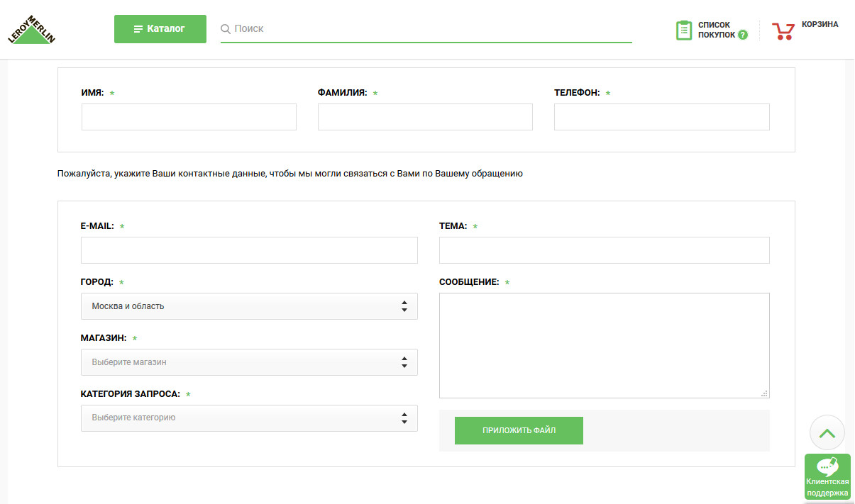Focus the E-mail input field
The width and height of the screenshot is (855, 504).
[249, 250]
